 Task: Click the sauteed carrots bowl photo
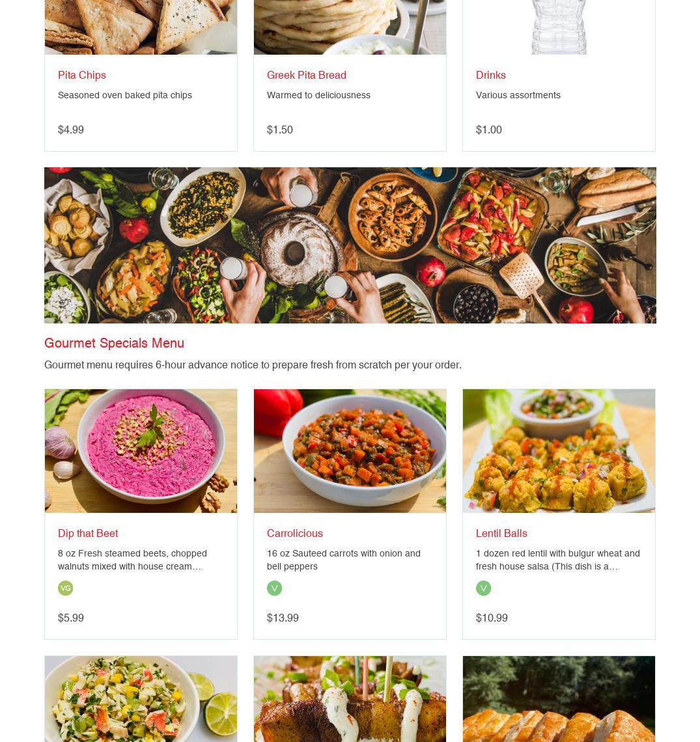tap(350, 451)
